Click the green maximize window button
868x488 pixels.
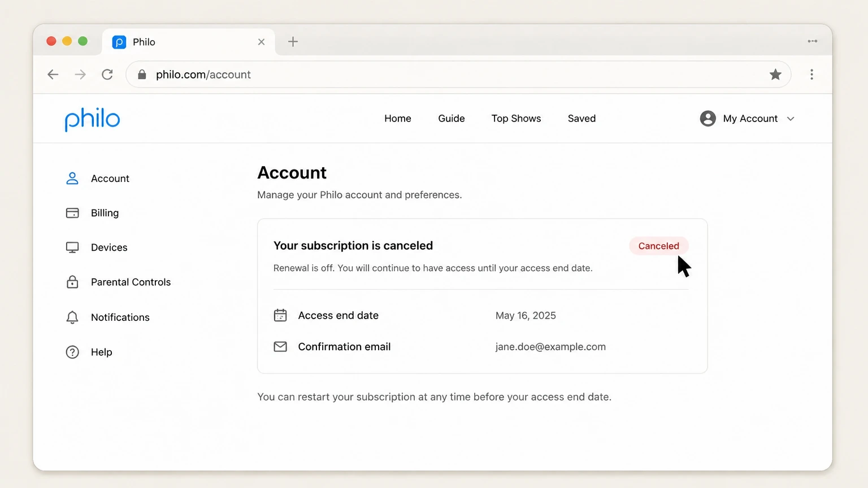coord(83,41)
